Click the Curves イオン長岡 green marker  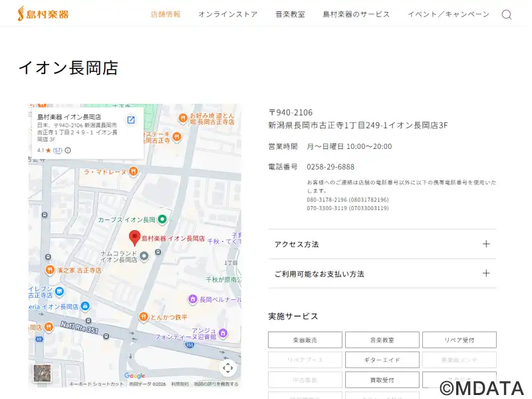click(162, 219)
